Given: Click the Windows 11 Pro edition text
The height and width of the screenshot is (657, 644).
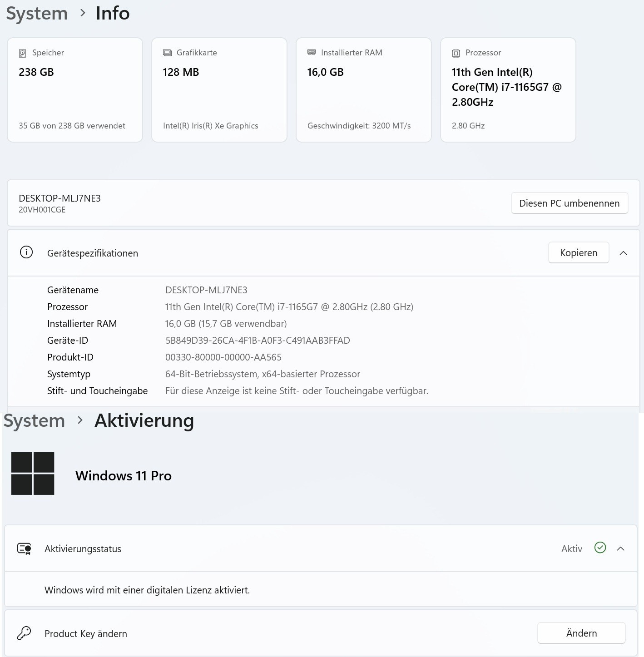Looking at the screenshot, I should click(x=124, y=475).
